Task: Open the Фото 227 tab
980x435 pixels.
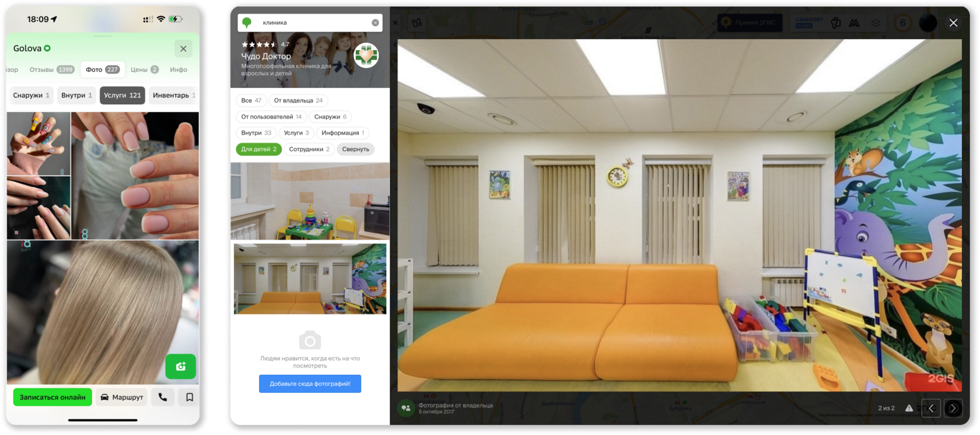Action: 103,69
